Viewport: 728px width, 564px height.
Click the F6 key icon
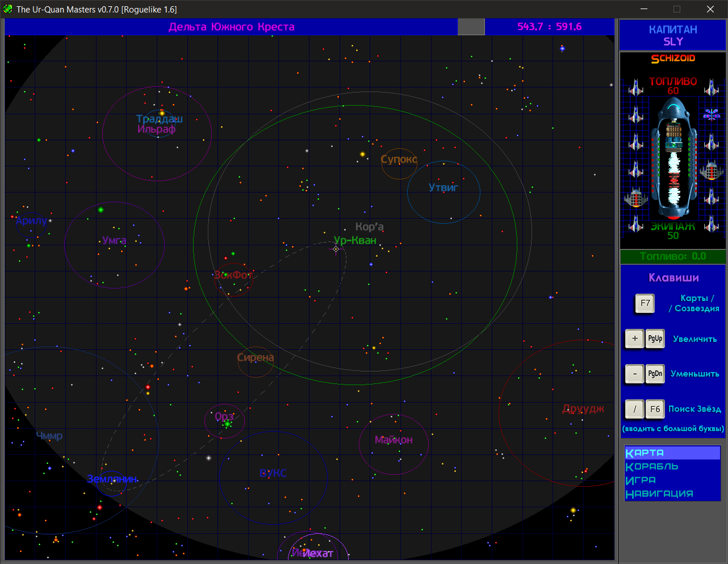(x=655, y=409)
